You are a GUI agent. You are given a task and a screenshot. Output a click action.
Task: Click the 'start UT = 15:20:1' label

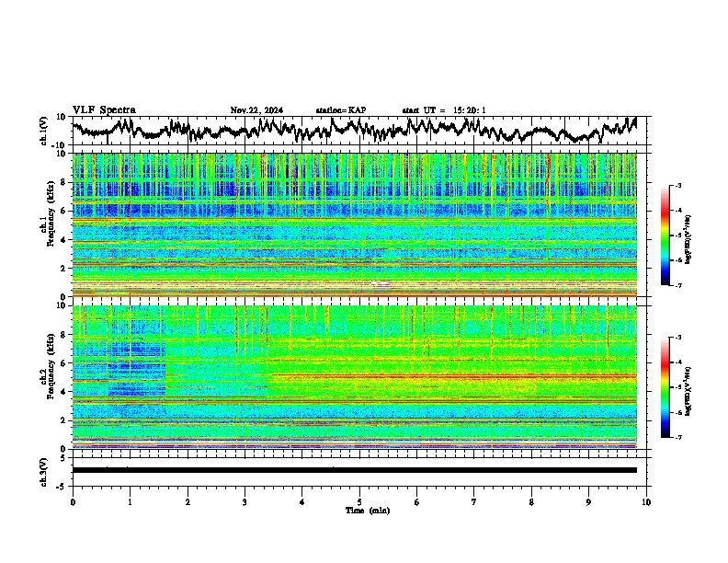point(444,110)
